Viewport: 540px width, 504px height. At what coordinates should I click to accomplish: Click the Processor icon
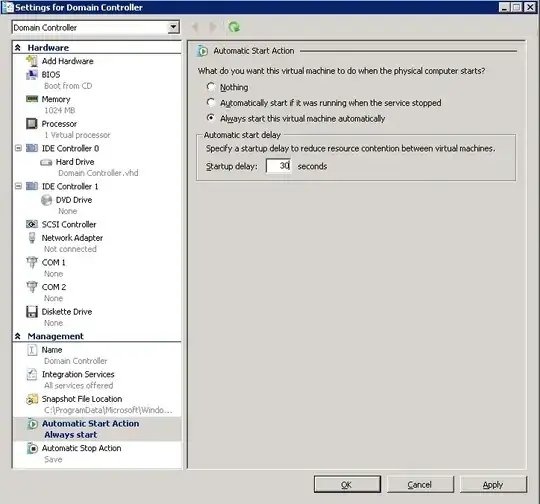(32, 124)
